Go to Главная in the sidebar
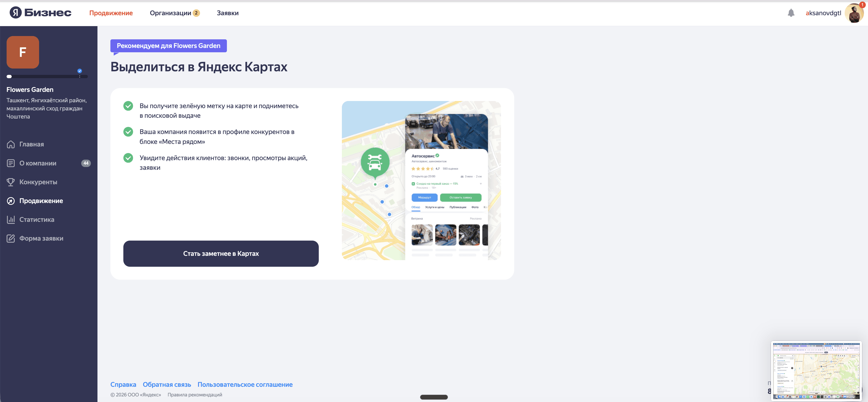868x402 pixels. [x=32, y=144]
